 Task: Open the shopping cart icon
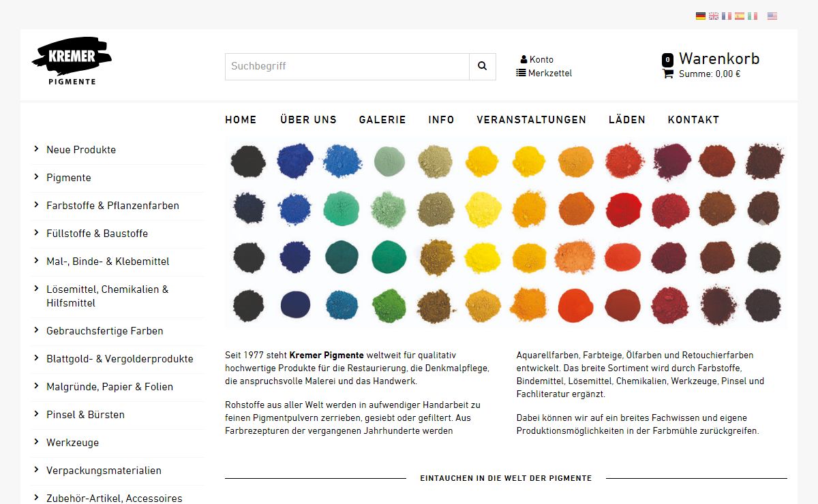(x=668, y=74)
